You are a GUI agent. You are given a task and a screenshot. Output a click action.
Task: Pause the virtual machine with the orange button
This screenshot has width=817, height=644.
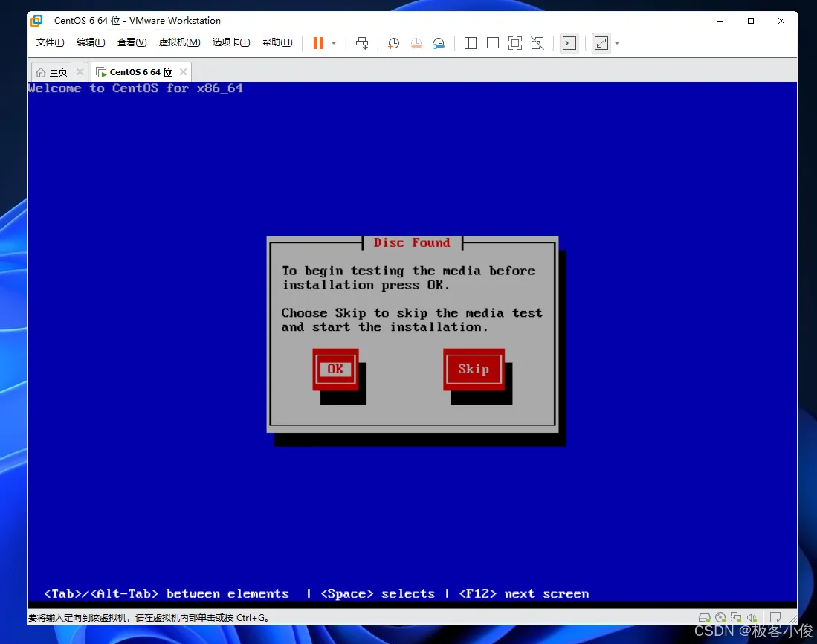point(318,43)
